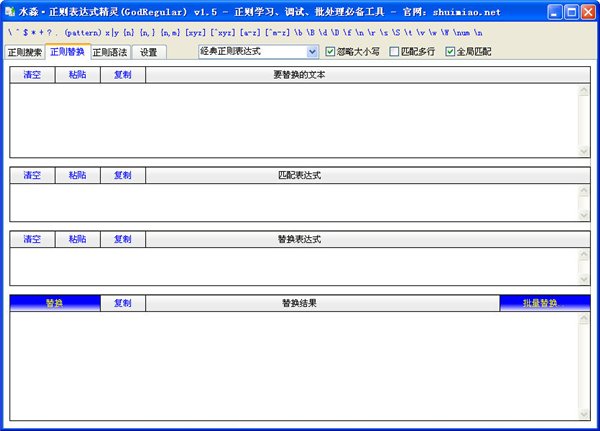
Task: Insert the [a-z] range token
Action: click(x=250, y=33)
